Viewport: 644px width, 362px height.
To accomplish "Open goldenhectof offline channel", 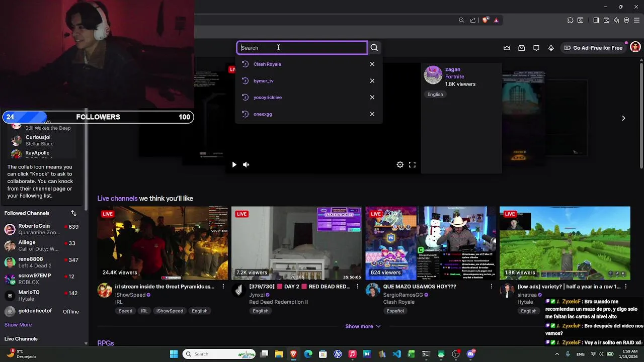I will (43, 312).
